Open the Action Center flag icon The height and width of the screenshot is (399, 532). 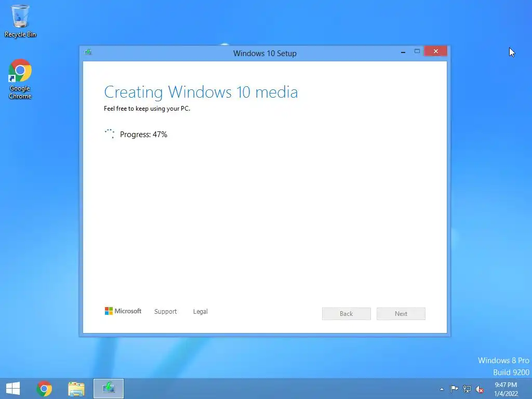(x=454, y=389)
